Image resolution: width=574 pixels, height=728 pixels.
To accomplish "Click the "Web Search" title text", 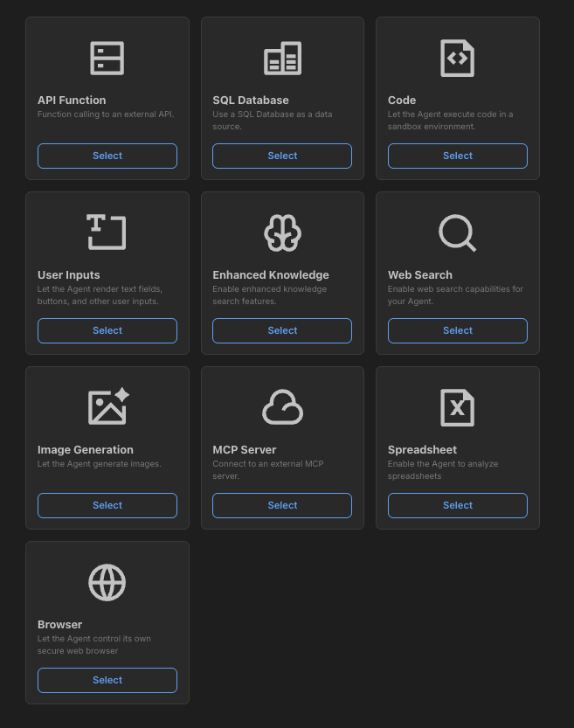I will 420,274.
